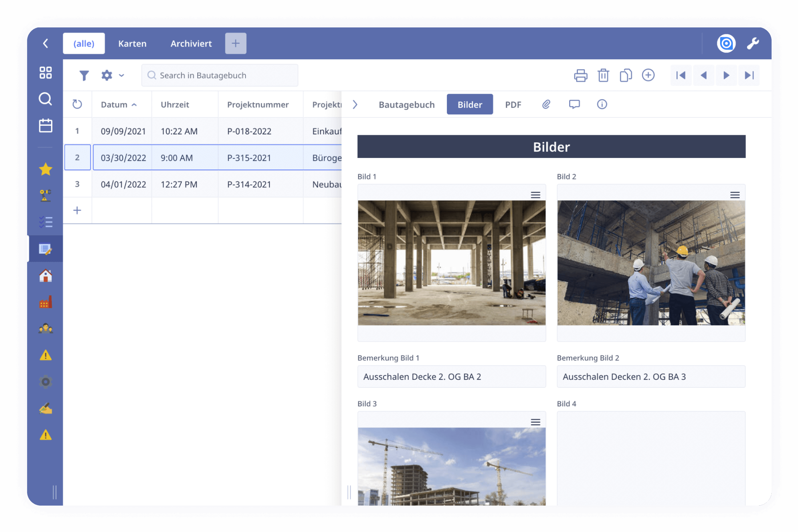The height and width of the screenshot is (532, 798).
Task: Click the Bemerkung Bild 2 field
Action: tap(651, 376)
